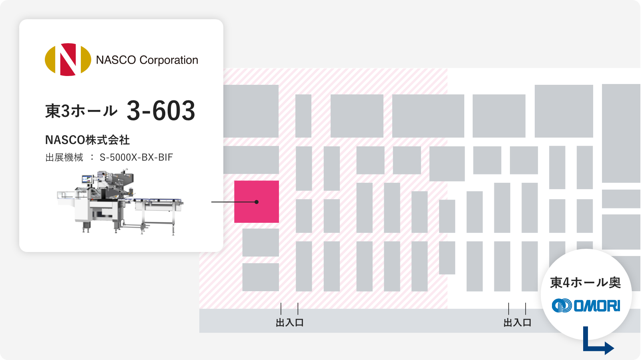
Task: Open the S-5000X-BX-BIF machine image
Action: (x=120, y=203)
